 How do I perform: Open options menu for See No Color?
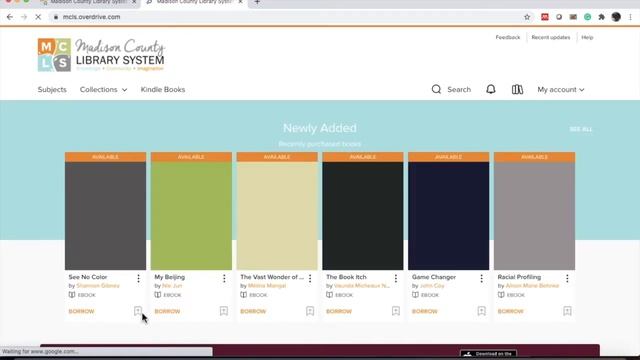(138, 278)
